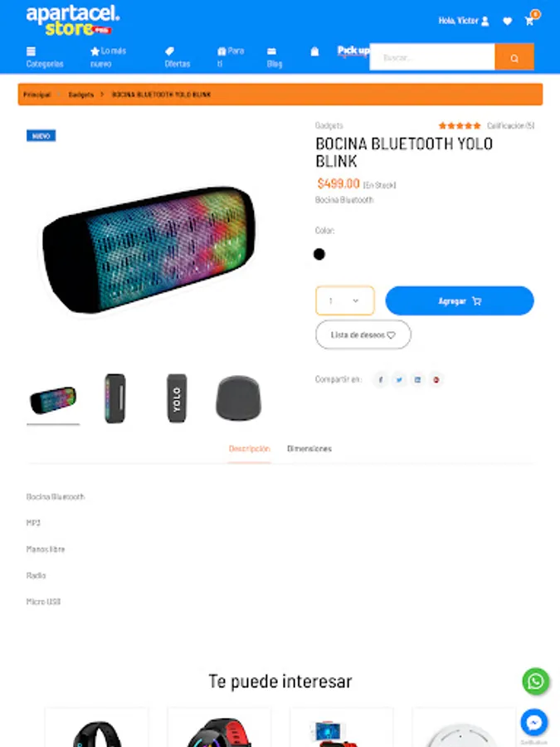The width and height of the screenshot is (560, 747).
Task: Add product with Agregar button
Action: [460, 300]
